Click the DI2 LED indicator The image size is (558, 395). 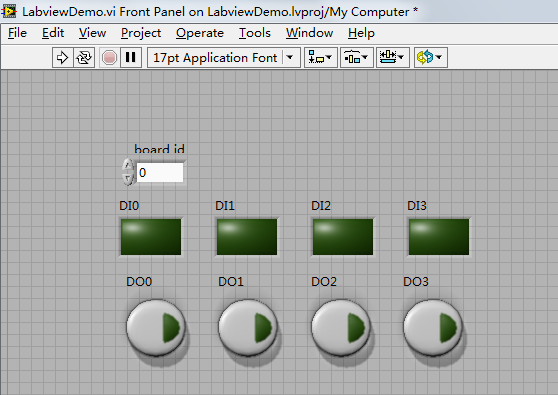click(x=343, y=237)
